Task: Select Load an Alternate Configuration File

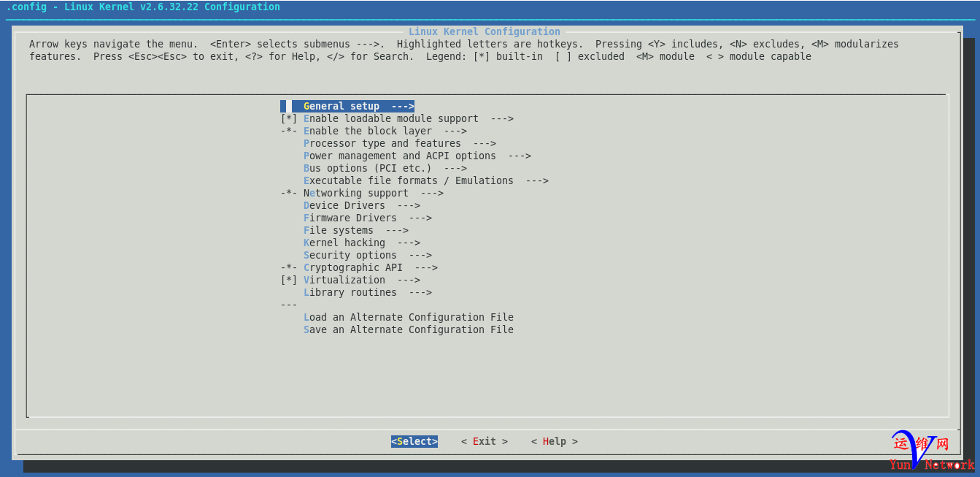Action: point(409,317)
